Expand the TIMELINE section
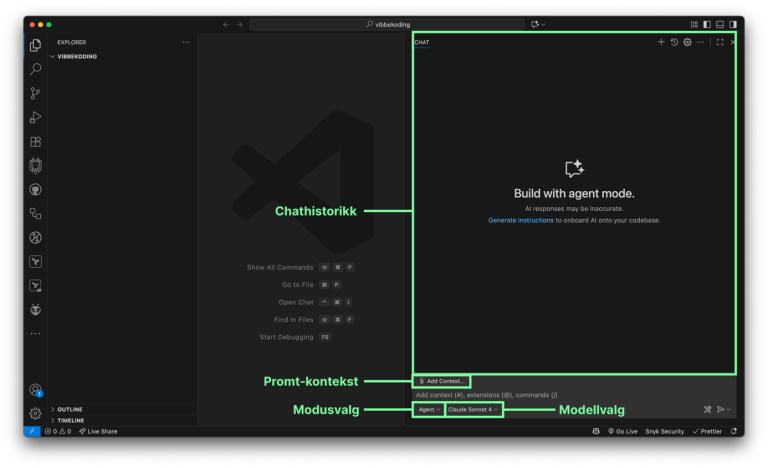The height and width of the screenshot is (468, 768). pyautogui.click(x=70, y=420)
